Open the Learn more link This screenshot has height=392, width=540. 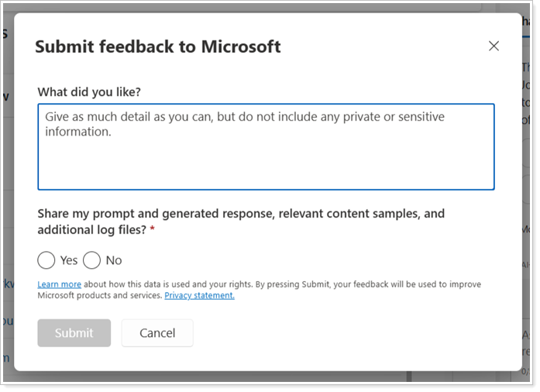tap(59, 284)
